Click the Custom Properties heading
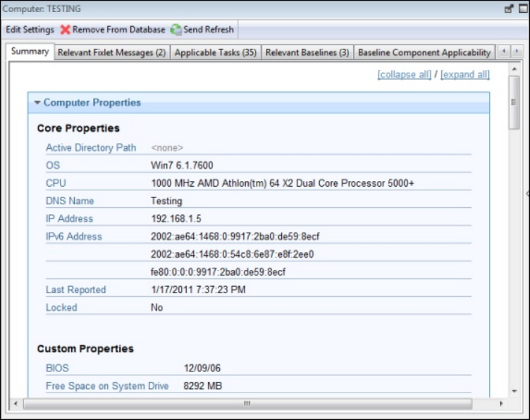Viewport: 530px width, 420px height. [x=85, y=349]
